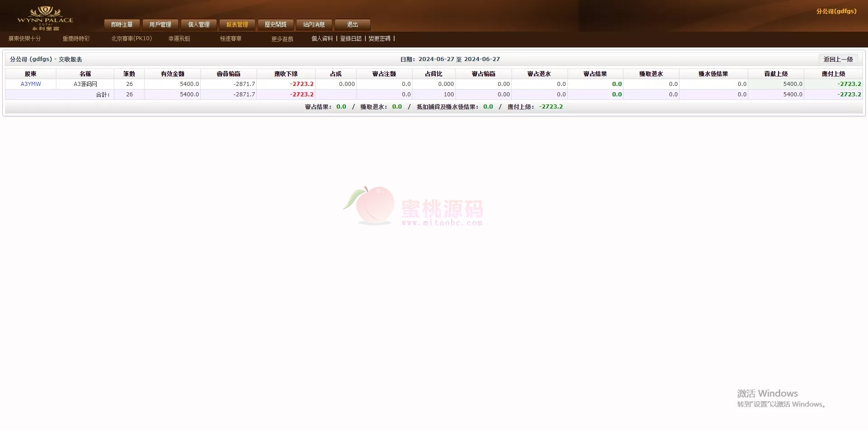Open the 歷史開獎 menu
The height and width of the screenshot is (431, 868).
coord(276,24)
